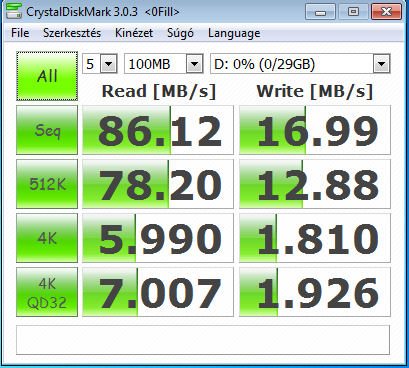The width and height of the screenshot is (409, 368).
Task: Select the Seq read value 86.12
Action: coord(158,130)
